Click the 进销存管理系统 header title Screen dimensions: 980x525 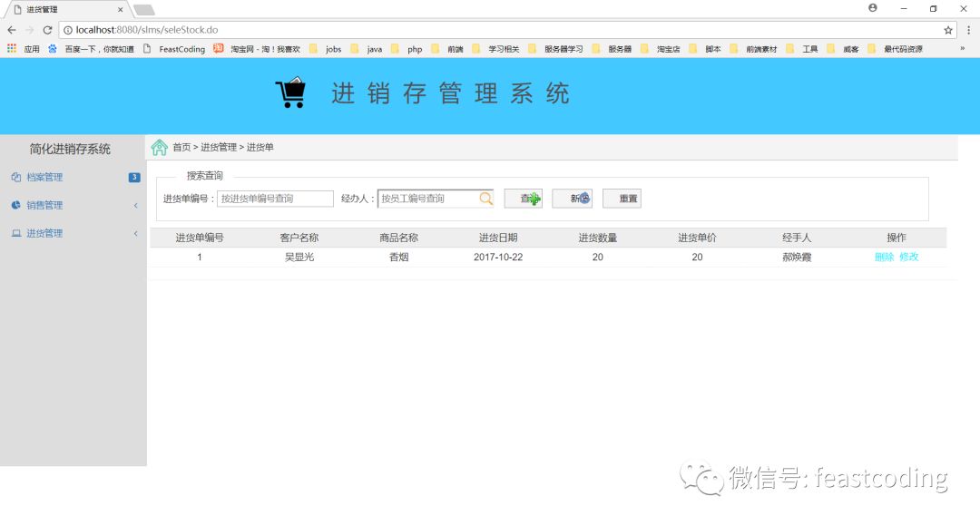click(x=450, y=93)
